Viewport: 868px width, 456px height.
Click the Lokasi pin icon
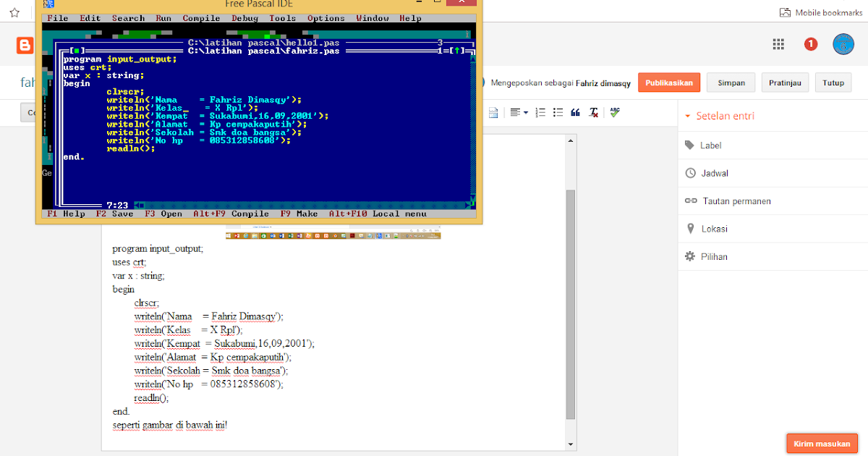[x=690, y=229]
